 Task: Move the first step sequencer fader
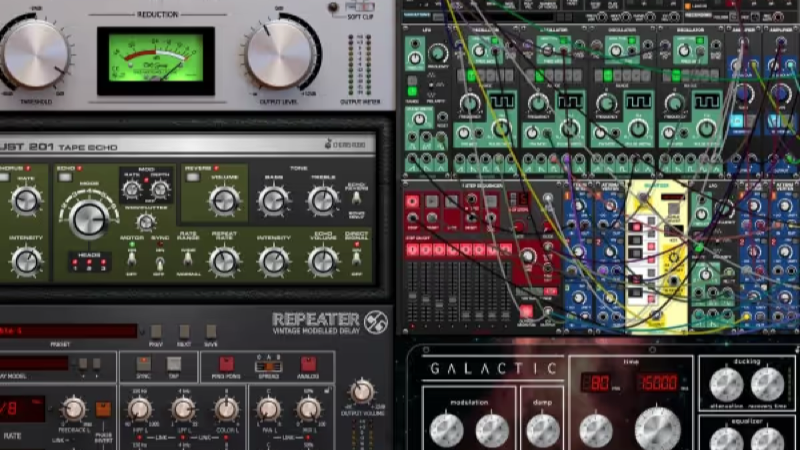click(x=413, y=296)
